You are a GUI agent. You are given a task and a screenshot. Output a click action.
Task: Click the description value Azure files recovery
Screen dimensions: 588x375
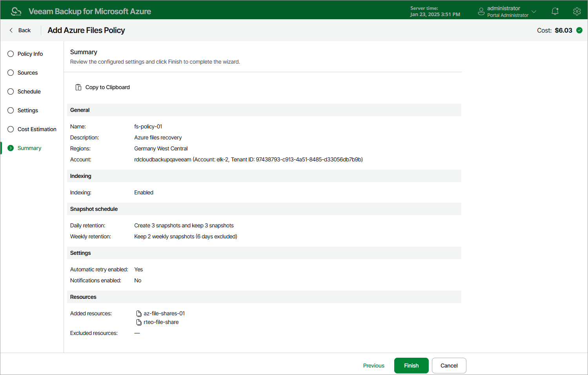click(158, 137)
